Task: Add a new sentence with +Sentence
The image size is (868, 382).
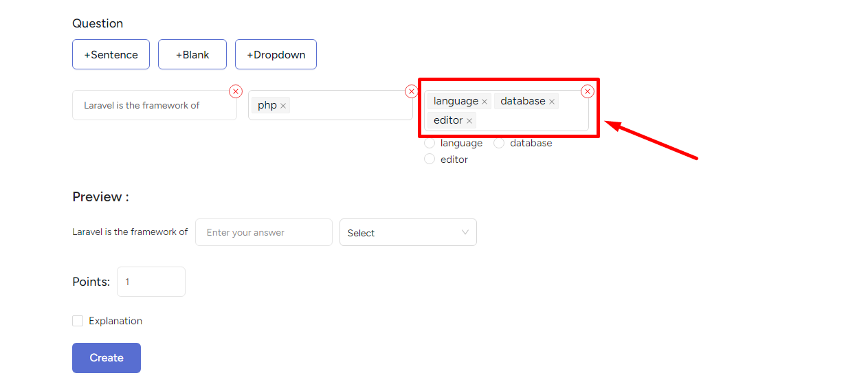Action: point(111,54)
